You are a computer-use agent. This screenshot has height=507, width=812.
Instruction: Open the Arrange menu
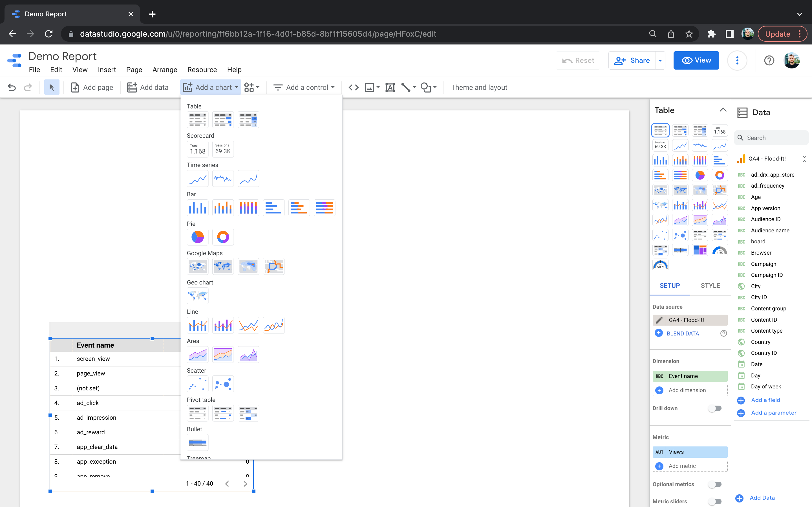tap(164, 70)
